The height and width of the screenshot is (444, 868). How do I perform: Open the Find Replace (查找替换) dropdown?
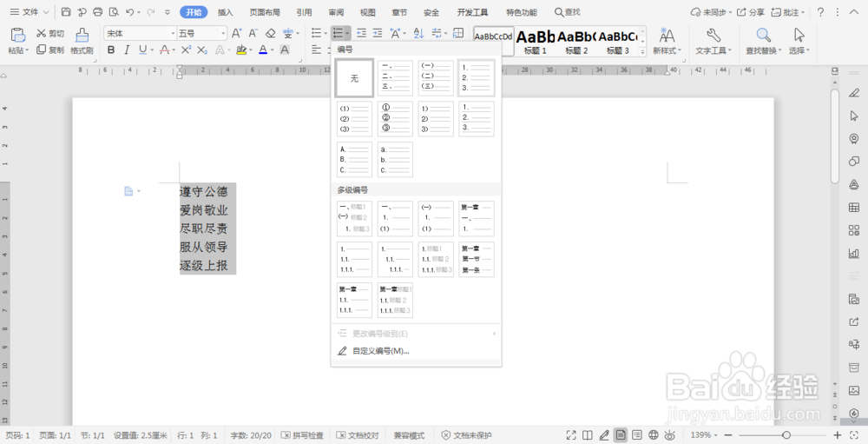[764, 50]
